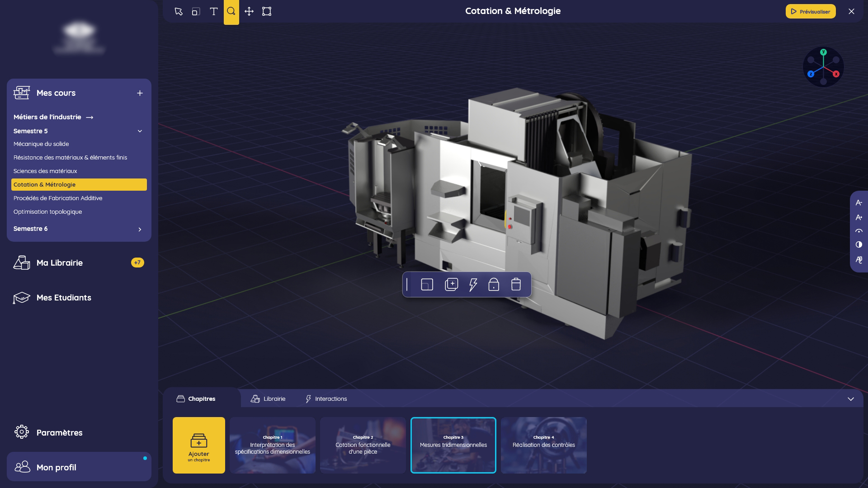Viewport: 868px width, 488px height.
Task: Toggle high contrast mode icon
Action: tap(859, 244)
